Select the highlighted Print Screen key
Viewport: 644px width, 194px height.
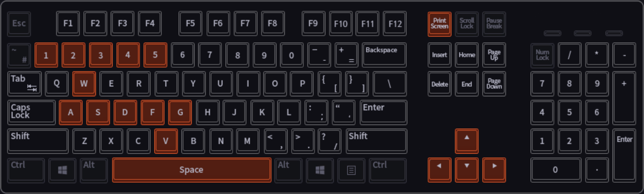439,24
